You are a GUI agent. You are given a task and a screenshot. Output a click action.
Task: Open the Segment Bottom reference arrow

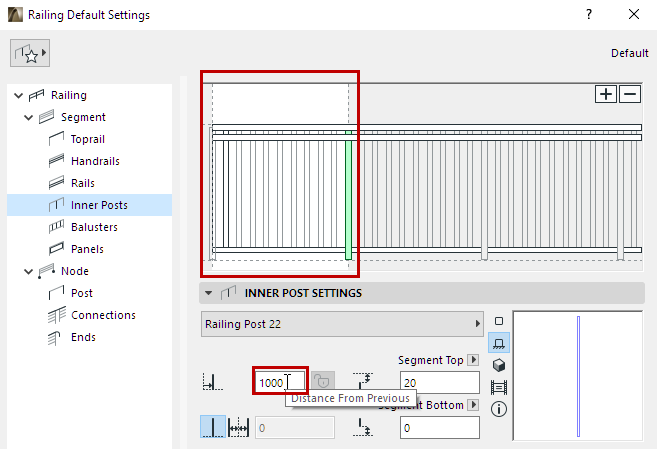473,405
